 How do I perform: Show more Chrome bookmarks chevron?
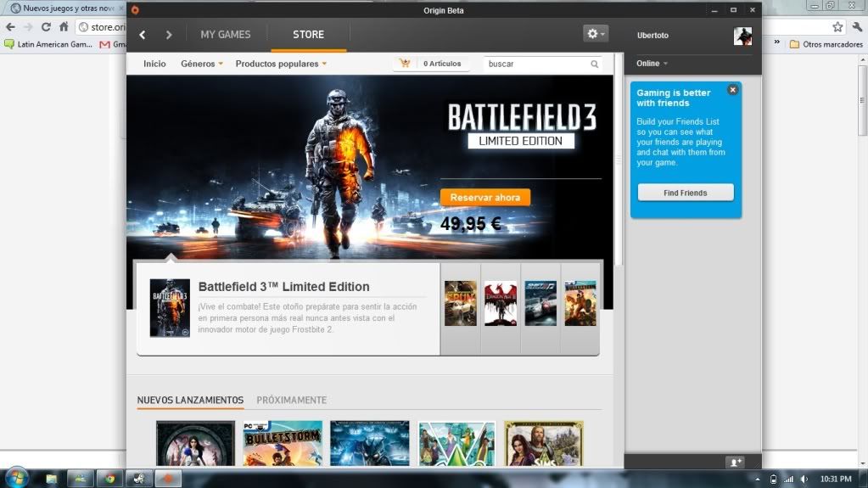pyautogui.click(x=776, y=42)
